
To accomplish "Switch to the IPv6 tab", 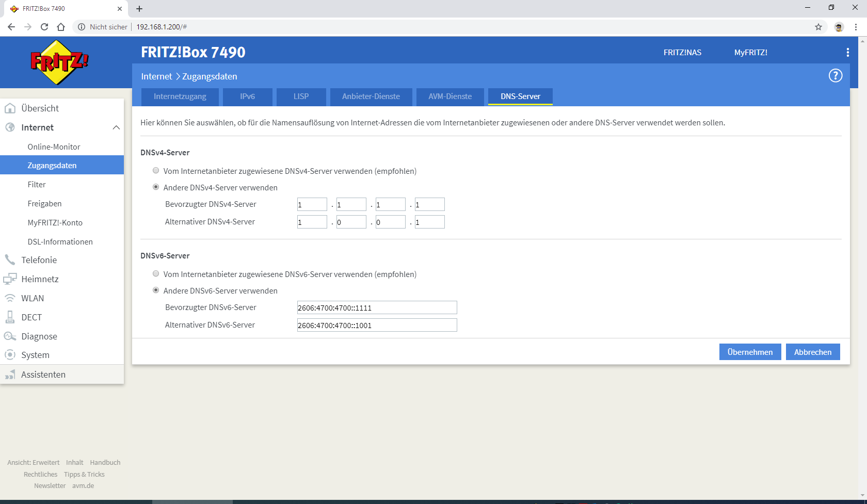I will tap(247, 96).
